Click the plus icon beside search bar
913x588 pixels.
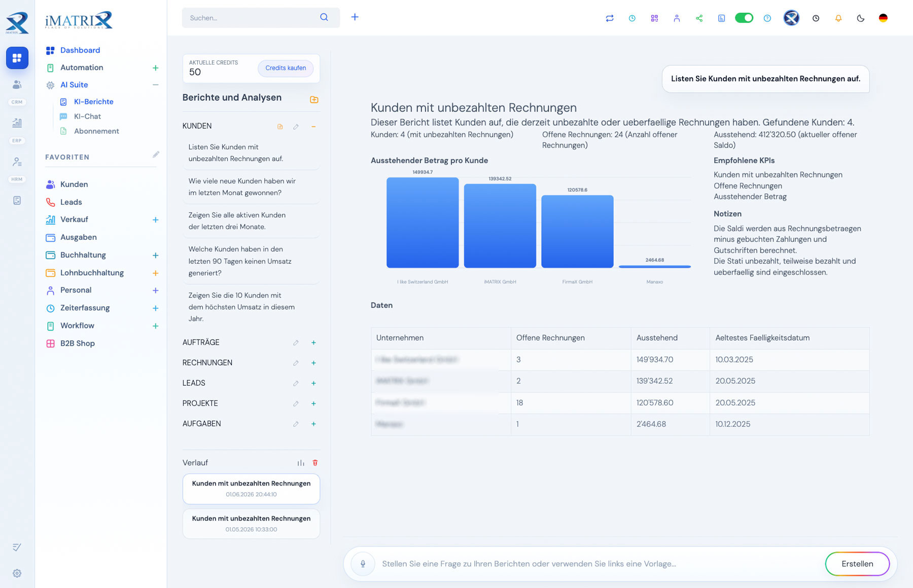coord(355,17)
